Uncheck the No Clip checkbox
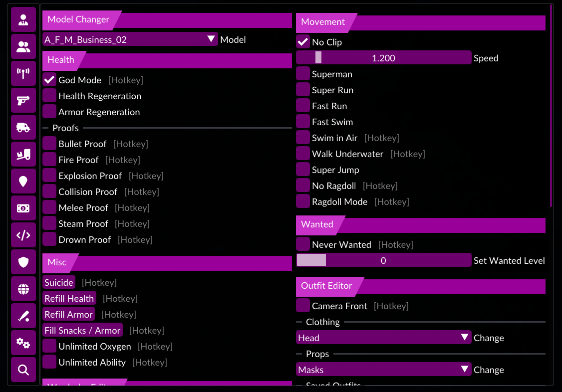 [x=303, y=42]
